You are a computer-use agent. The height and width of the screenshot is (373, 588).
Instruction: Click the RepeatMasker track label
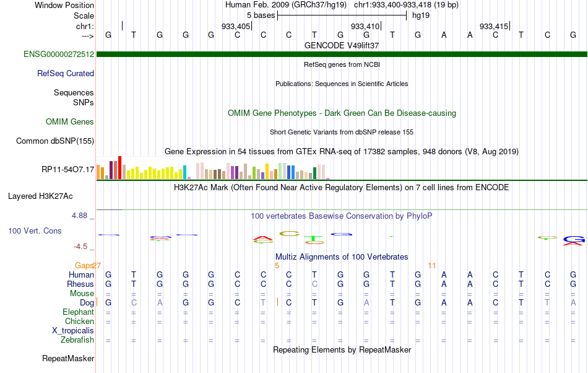[x=68, y=358]
